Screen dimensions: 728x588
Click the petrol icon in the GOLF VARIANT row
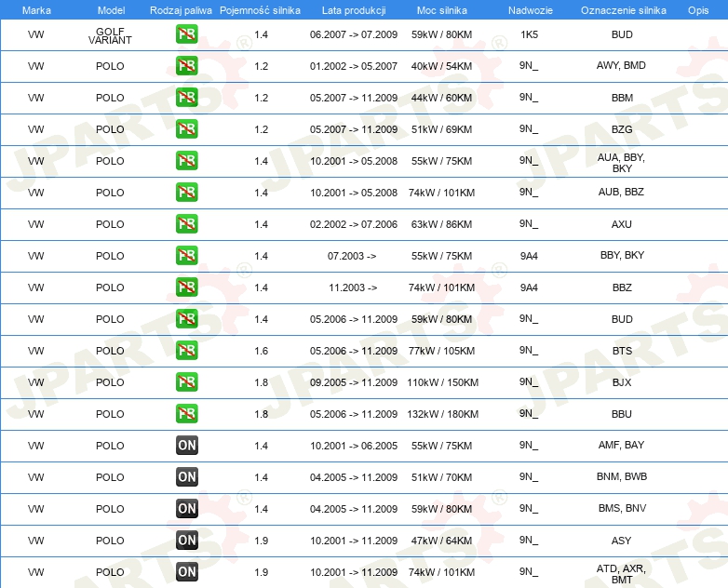pos(186,34)
